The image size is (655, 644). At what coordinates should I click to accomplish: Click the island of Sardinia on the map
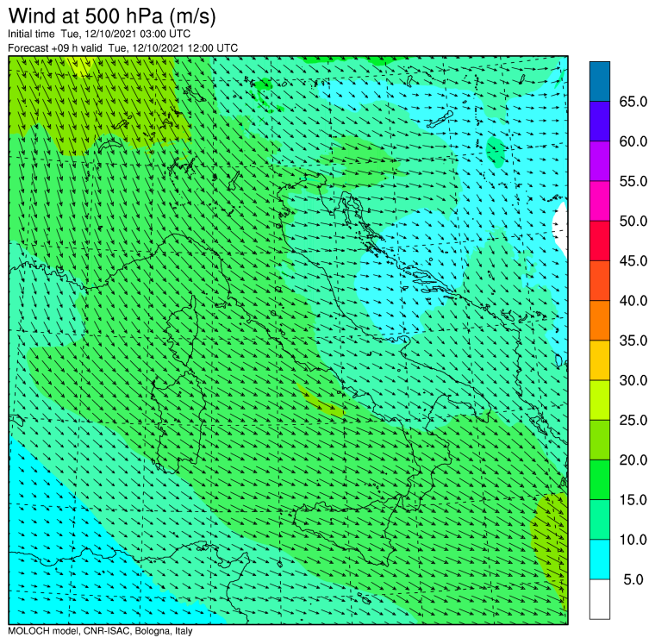coord(178,422)
